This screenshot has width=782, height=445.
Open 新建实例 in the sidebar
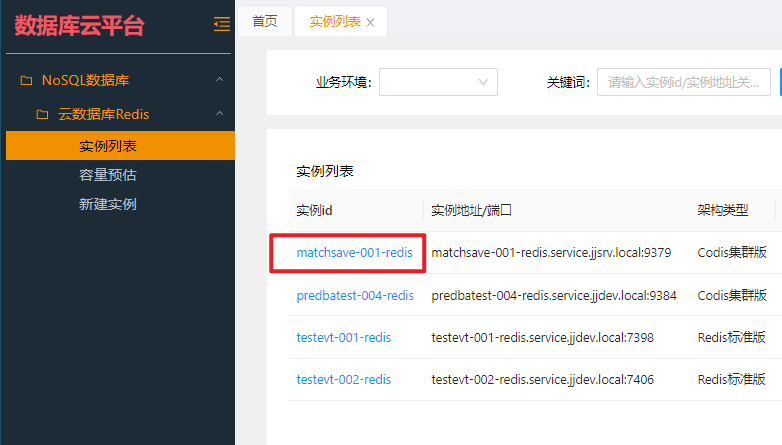[x=108, y=204]
